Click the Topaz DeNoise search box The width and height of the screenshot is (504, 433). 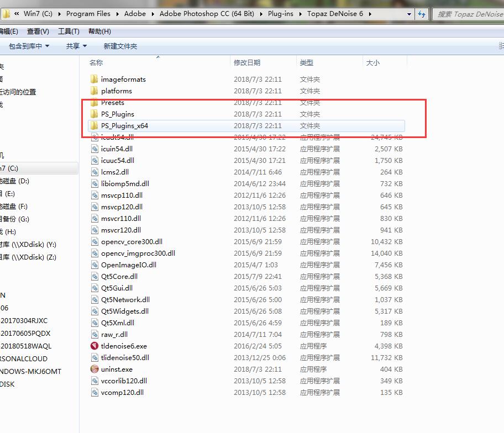pos(468,14)
